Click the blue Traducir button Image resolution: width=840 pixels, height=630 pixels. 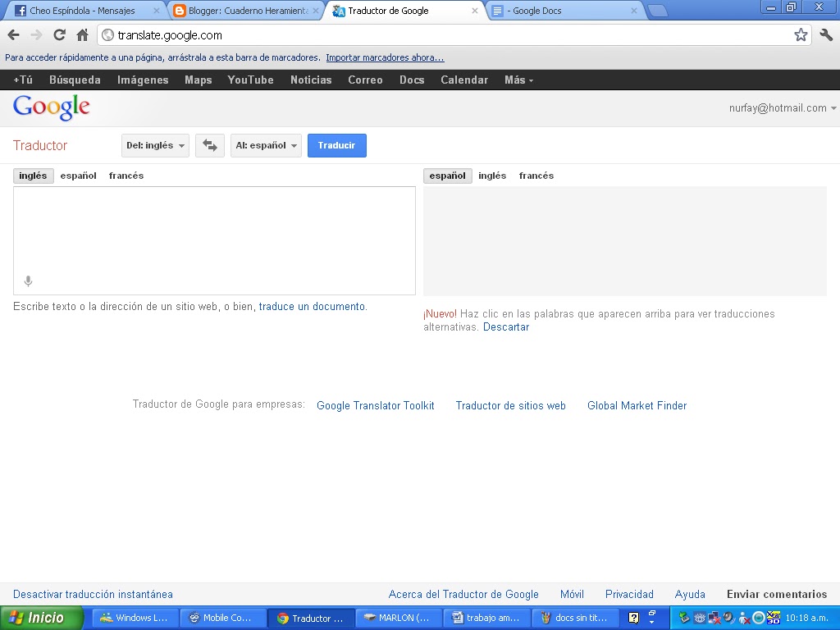337,145
